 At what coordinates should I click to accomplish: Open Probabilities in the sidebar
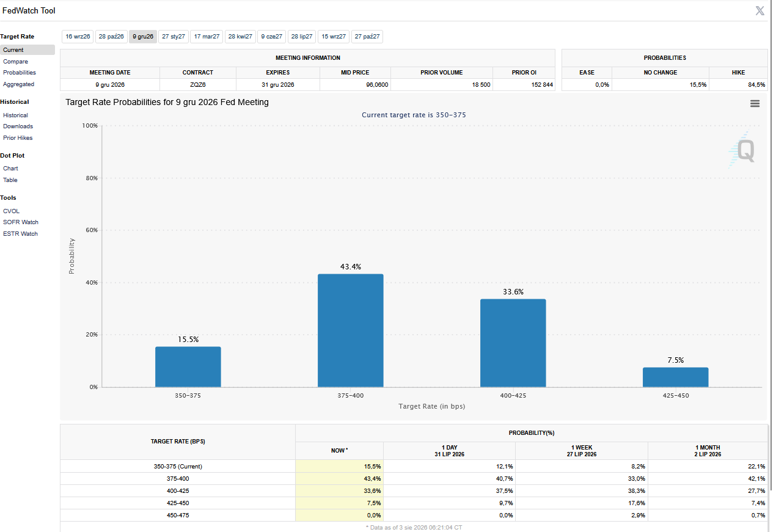20,73
